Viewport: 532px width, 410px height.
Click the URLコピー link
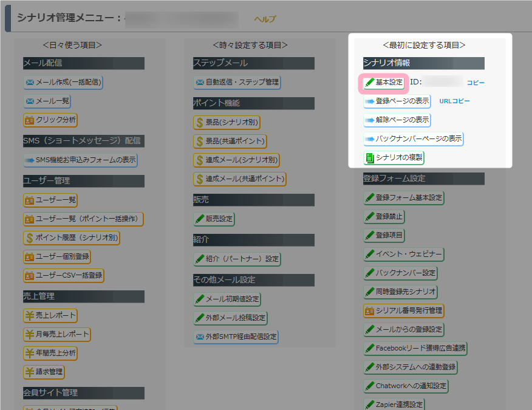pos(454,101)
